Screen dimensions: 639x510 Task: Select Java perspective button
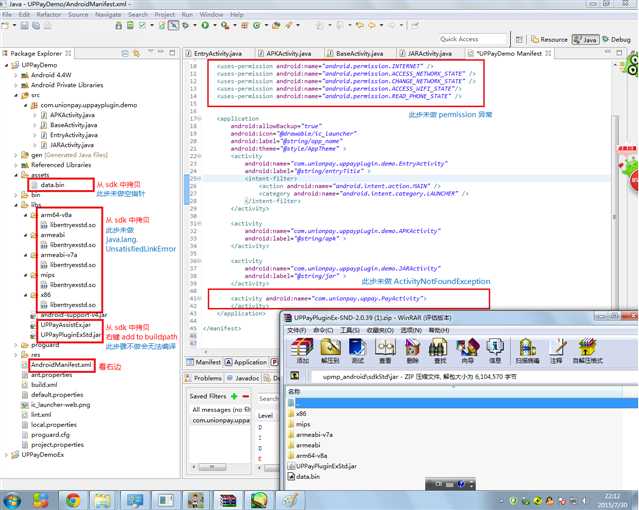coord(586,40)
